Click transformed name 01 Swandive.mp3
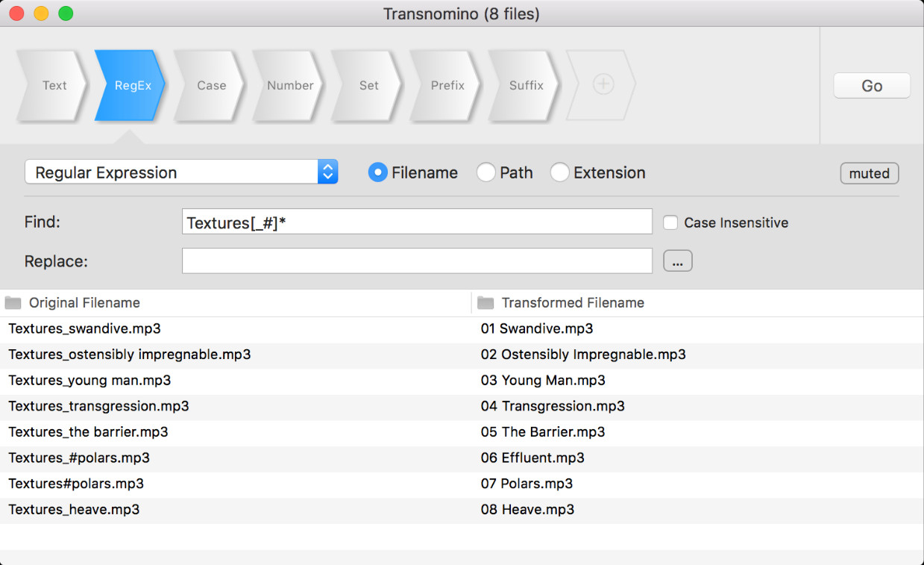Screen dimensions: 924x565 coord(537,328)
